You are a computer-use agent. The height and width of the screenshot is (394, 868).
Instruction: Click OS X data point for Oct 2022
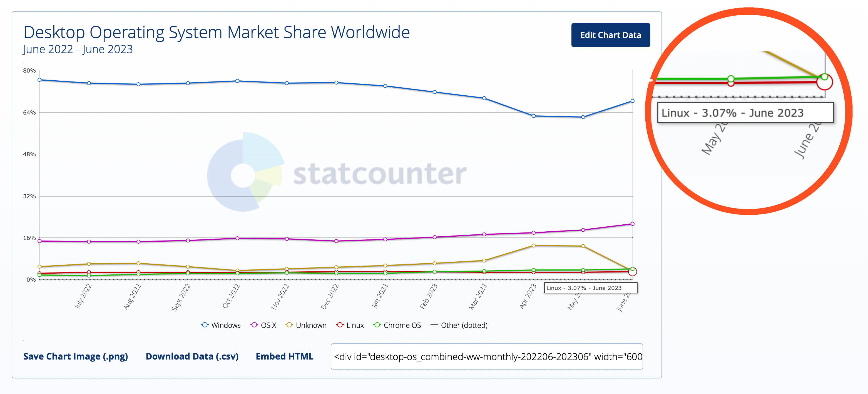(237, 238)
